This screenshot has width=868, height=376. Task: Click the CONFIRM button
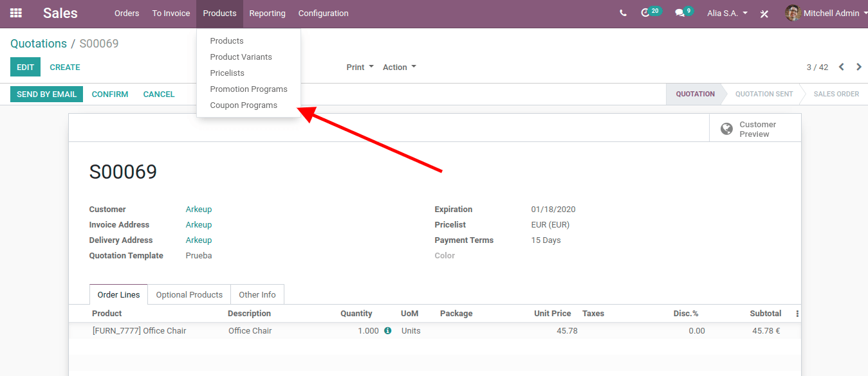click(x=110, y=94)
